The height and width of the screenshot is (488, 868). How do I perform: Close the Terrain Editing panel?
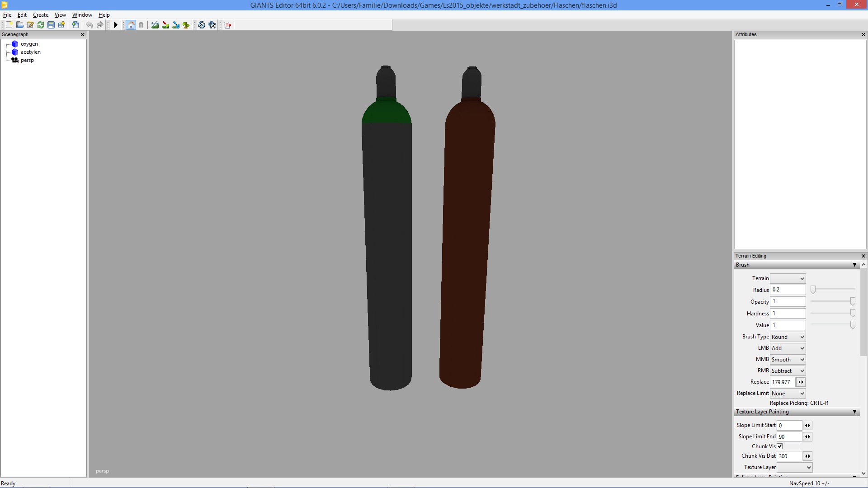pyautogui.click(x=863, y=256)
